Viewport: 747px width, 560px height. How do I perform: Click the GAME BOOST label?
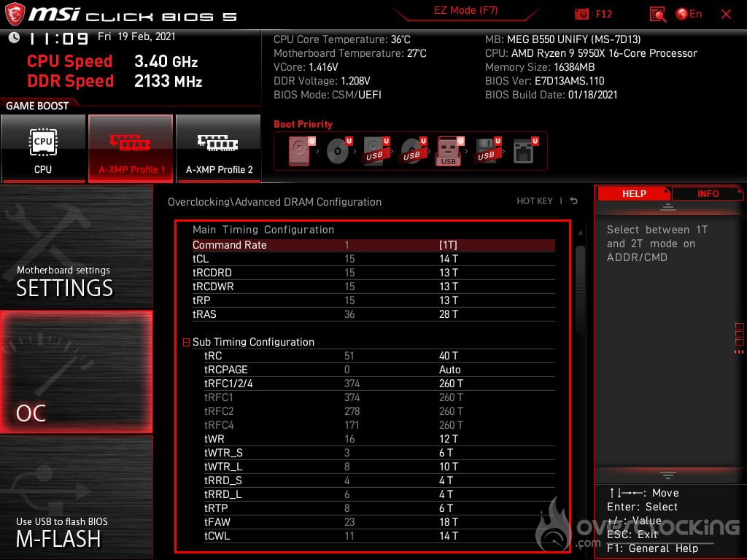coord(37,106)
